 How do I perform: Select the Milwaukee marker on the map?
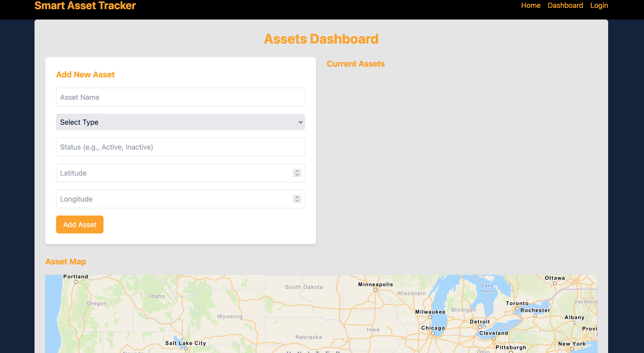tap(430, 317)
